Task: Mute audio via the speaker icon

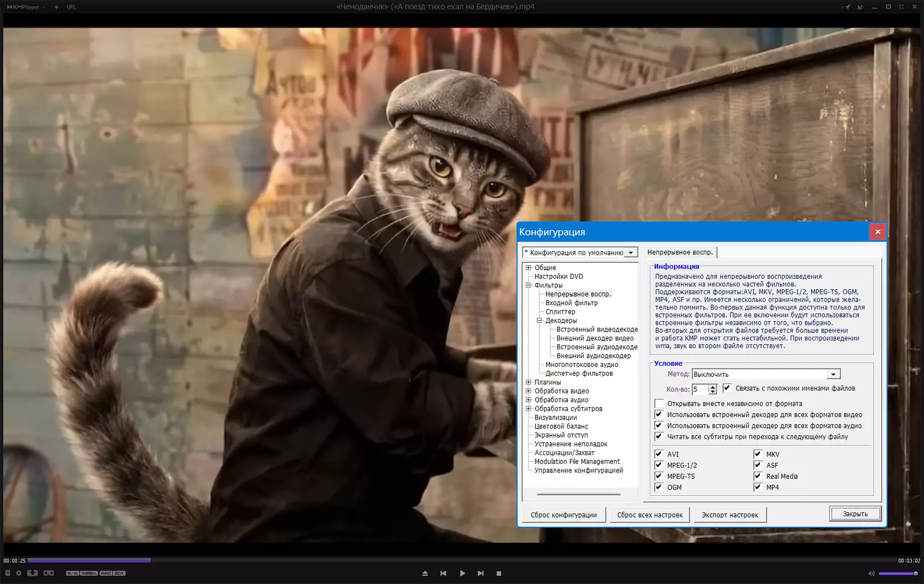Action: click(871, 573)
